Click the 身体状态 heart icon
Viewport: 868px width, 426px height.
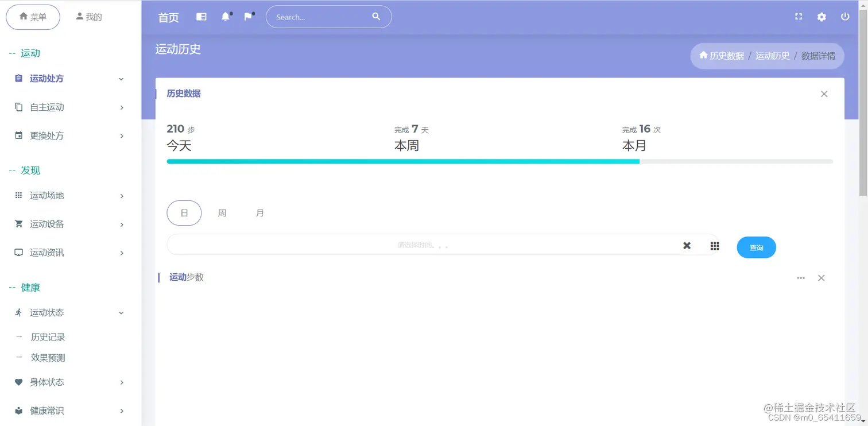(x=18, y=382)
